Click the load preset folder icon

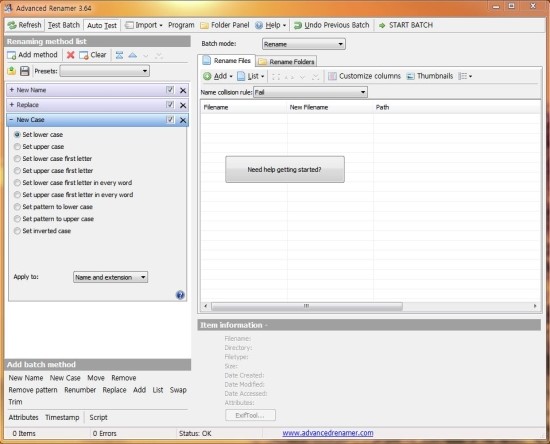[x=12, y=71]
